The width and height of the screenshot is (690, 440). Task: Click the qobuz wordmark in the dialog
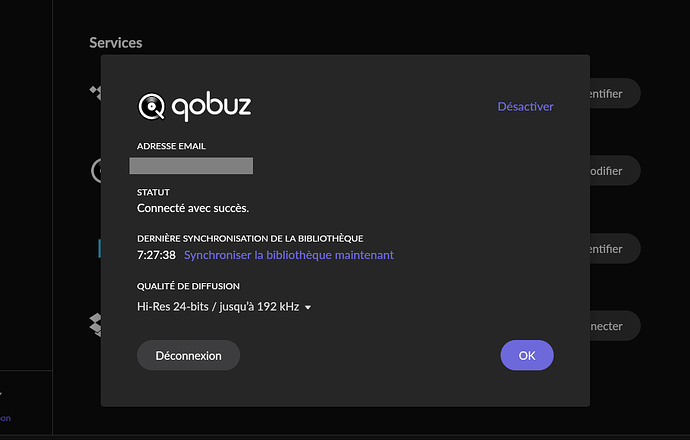pos(211,106)
